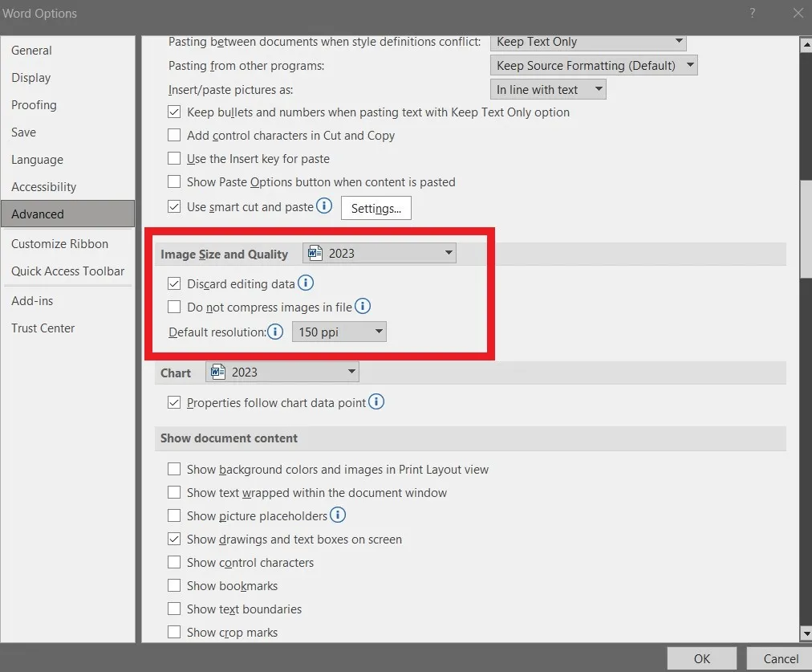The width and height of the screenshot is (812, 672).
Task: Select General category in sidebar
Action: point(67,51)
